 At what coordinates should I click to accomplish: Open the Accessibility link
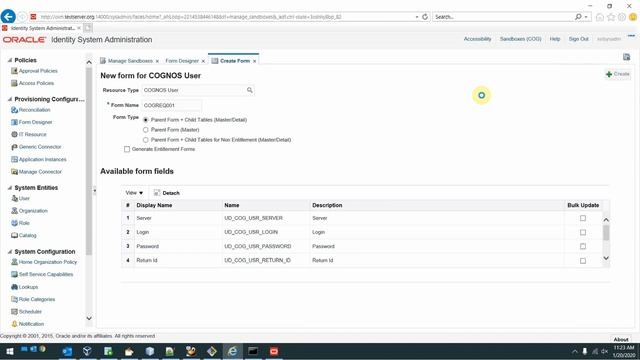pos(477,39)
